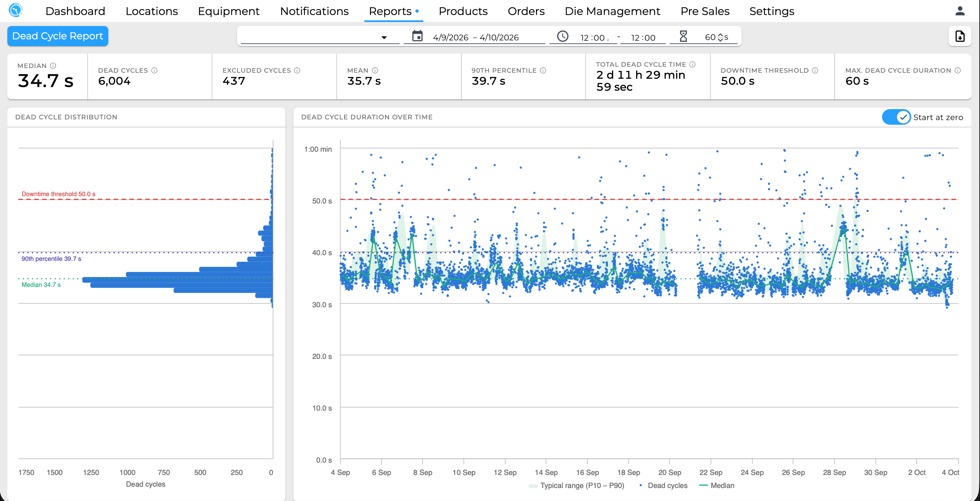Click the end time 12:00 field
Viewport: 980px width, 501px height.
tap(643, 38)
